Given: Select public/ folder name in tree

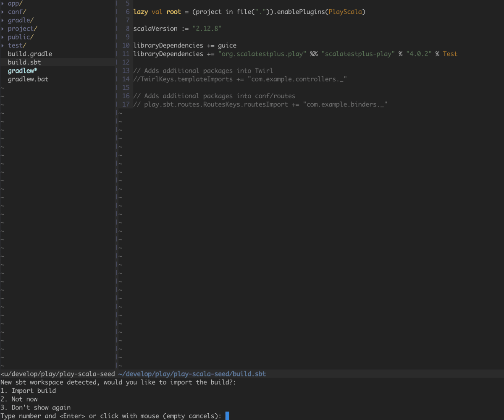Looking at the screenshot, I should coord(21,37).
